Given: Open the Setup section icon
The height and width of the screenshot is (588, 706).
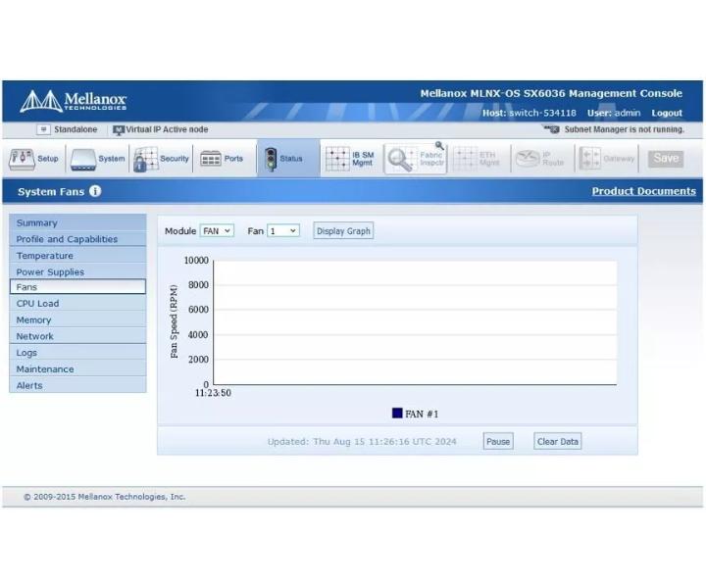Looking at the screenshot, I should pos(22,160).
